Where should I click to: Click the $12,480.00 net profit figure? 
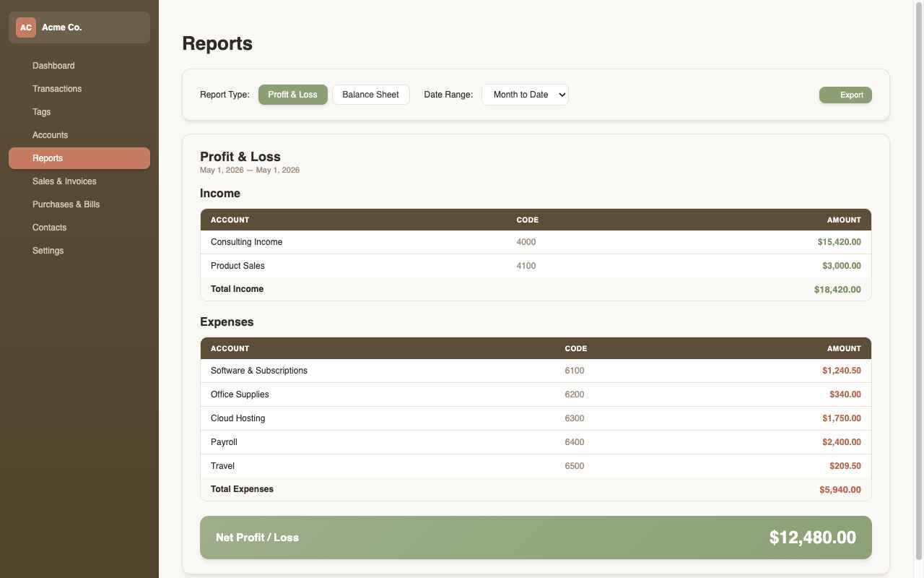point(813,538)
